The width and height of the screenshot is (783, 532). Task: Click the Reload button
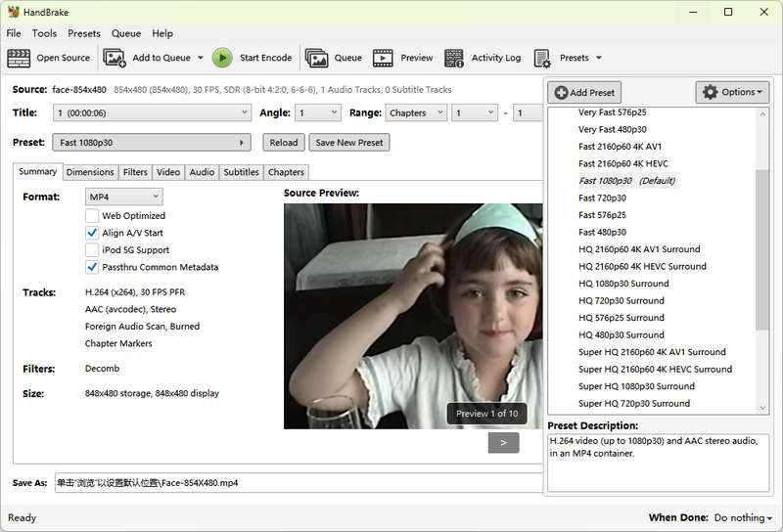(x=284, y=142)
